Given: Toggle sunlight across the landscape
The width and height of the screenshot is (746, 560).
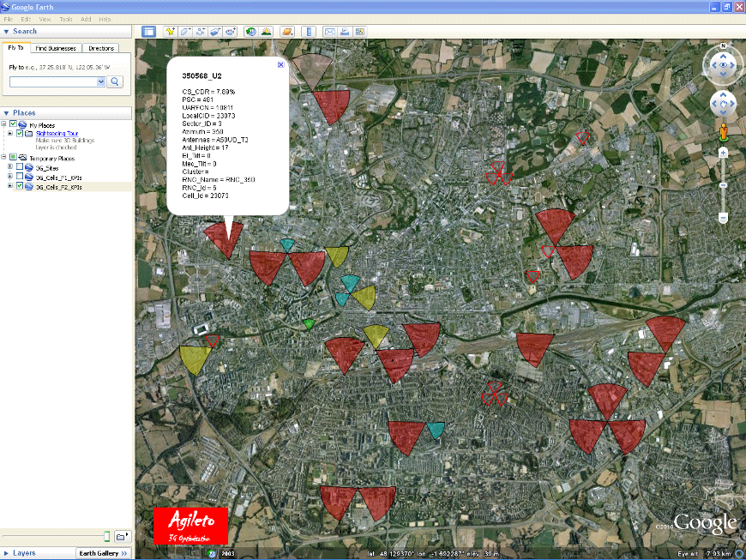Looking at the screenshot, I should 267,32.
